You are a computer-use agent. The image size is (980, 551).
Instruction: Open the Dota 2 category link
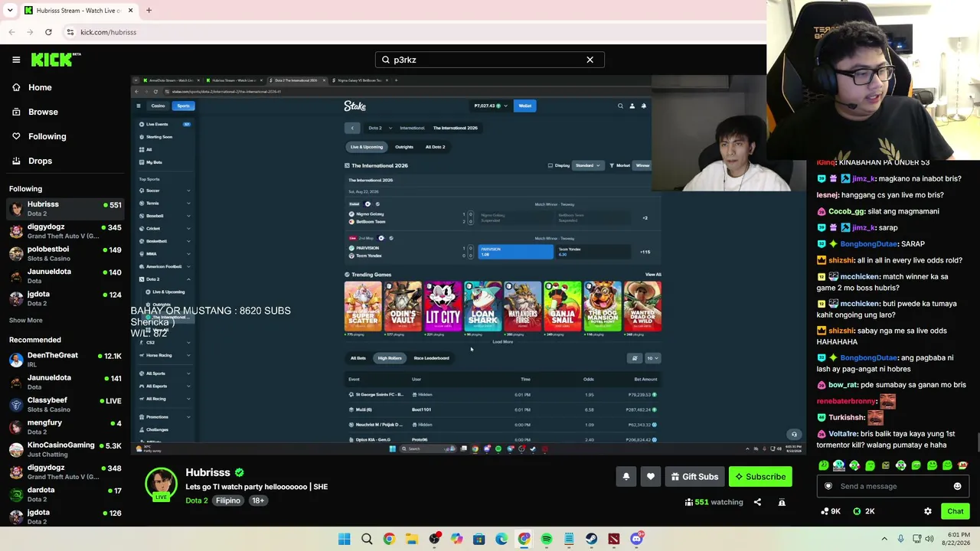pos(197,500)
